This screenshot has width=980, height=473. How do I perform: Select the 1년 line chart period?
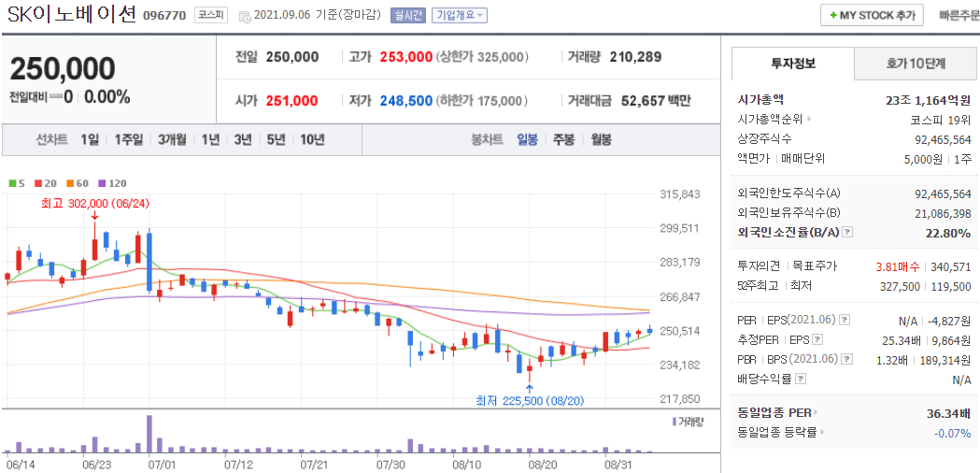210,139
